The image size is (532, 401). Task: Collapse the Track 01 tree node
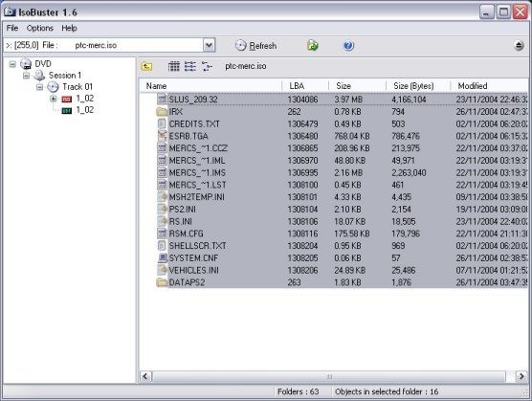pos(39,87)
